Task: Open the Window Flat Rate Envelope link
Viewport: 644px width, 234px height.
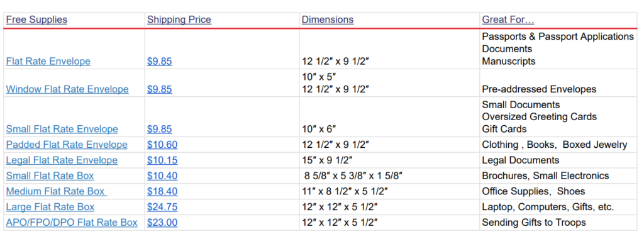Action: pyautogui.click(x=67, y=89)
